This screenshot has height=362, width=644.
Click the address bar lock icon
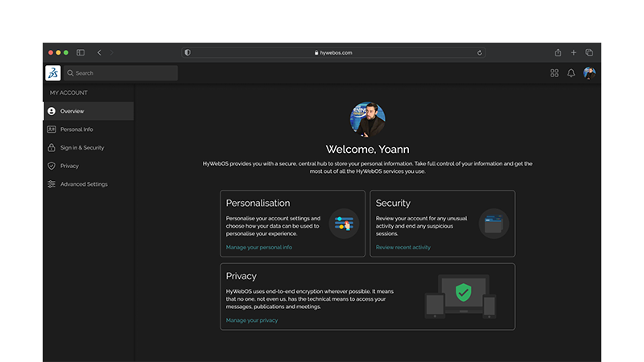[x=316, y=52]
